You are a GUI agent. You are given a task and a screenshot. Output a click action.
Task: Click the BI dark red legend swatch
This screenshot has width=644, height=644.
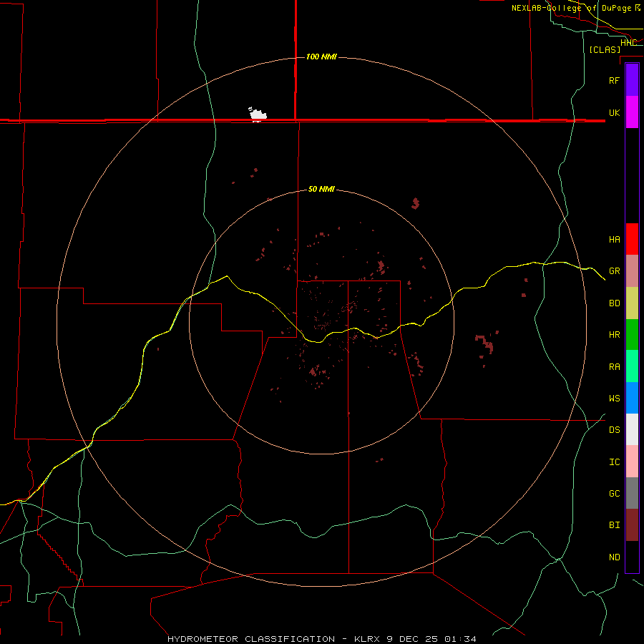coord(632,525)
